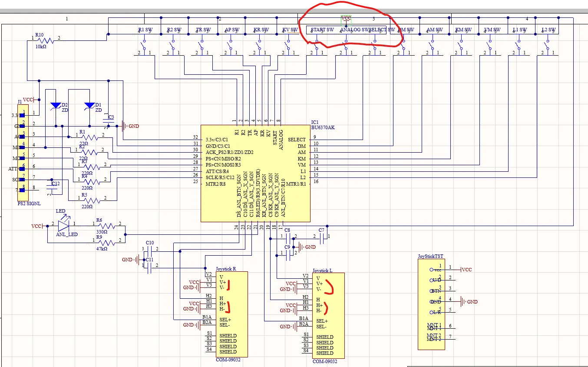Click the DM SW label
This screenshot has height=367, width=588.
point(406,30)
